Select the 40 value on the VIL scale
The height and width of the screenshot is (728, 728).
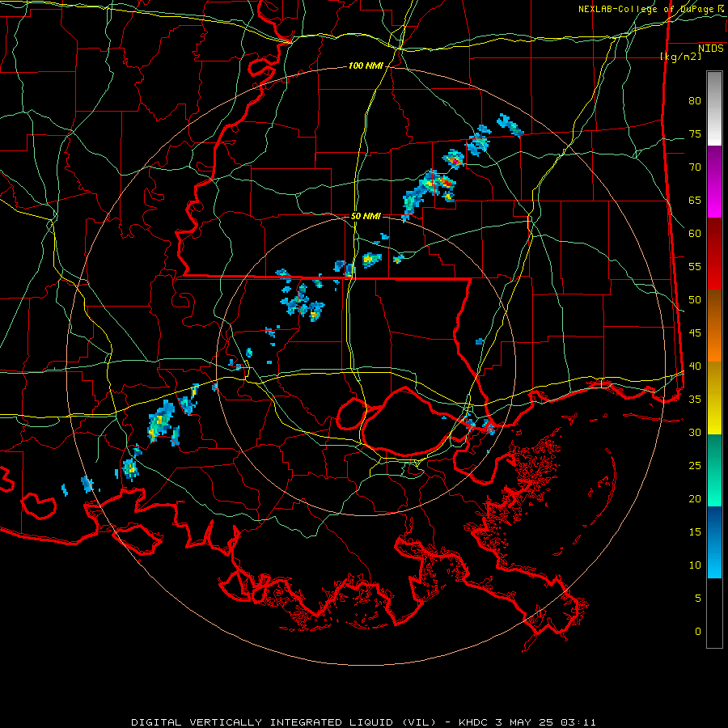click(695, 366)
